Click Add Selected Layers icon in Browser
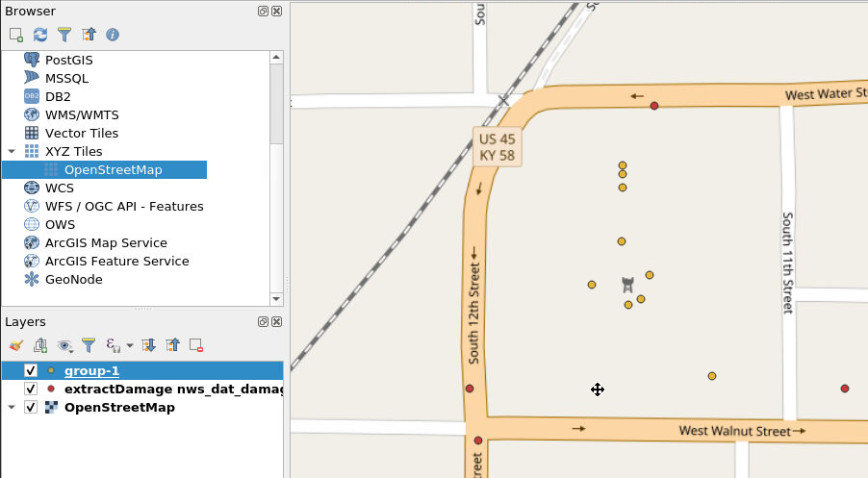 pyautogui.click(x=16, y=35)
